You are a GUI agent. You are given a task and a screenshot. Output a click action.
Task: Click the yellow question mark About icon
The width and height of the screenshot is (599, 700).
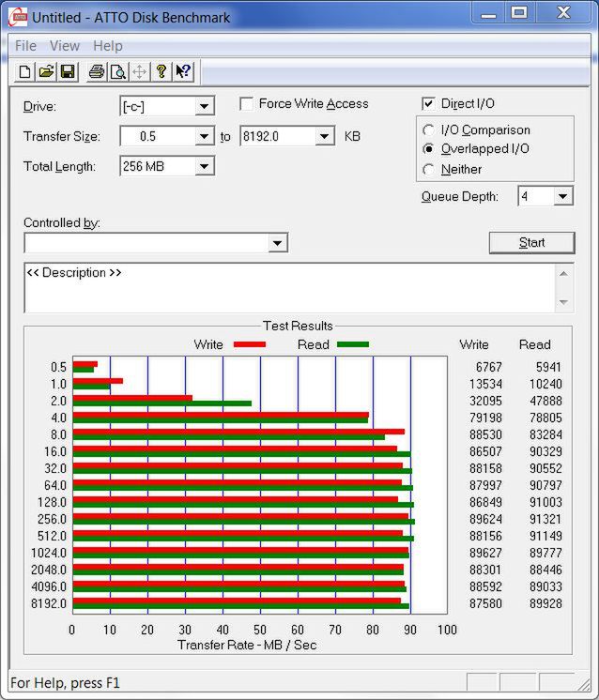tap(161, 71)
